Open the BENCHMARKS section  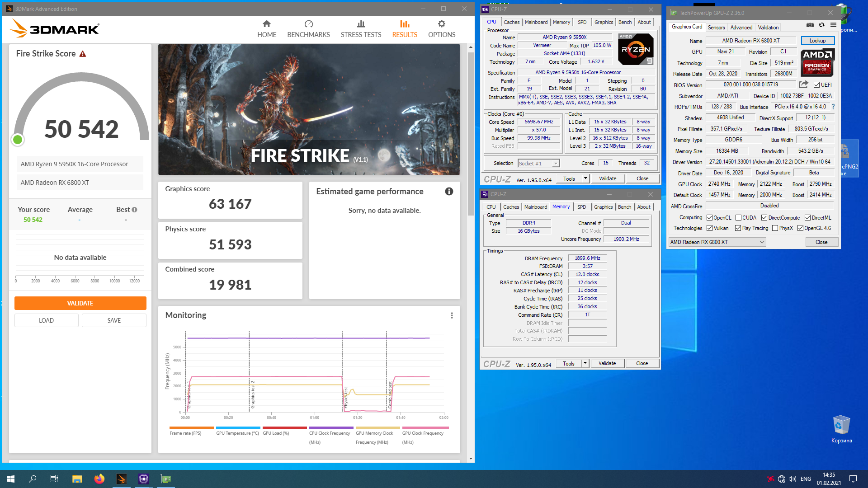tap(308, 29)
